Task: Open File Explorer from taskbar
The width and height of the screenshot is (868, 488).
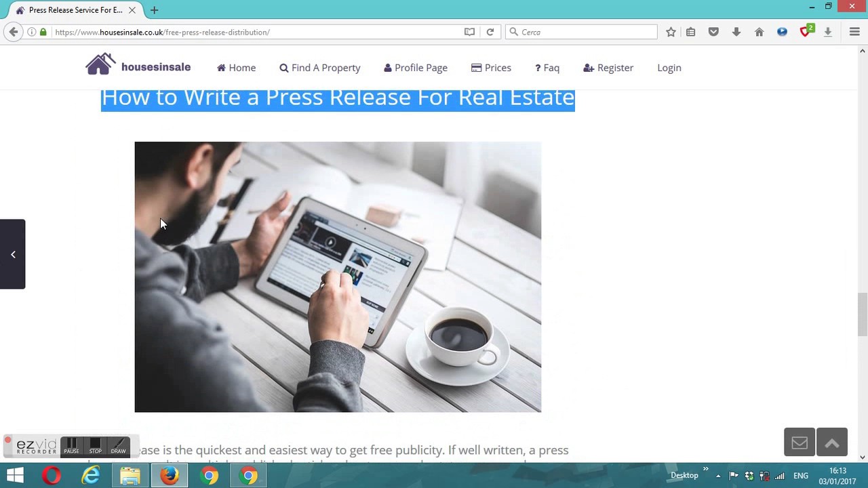Action: [x=130, y=476]
